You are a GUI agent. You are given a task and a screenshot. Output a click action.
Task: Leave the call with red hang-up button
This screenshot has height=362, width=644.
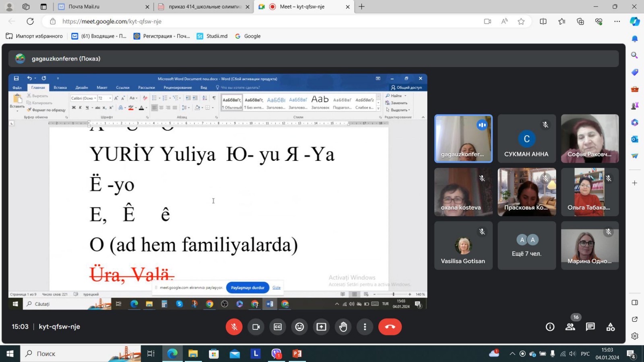pos(390,327)
